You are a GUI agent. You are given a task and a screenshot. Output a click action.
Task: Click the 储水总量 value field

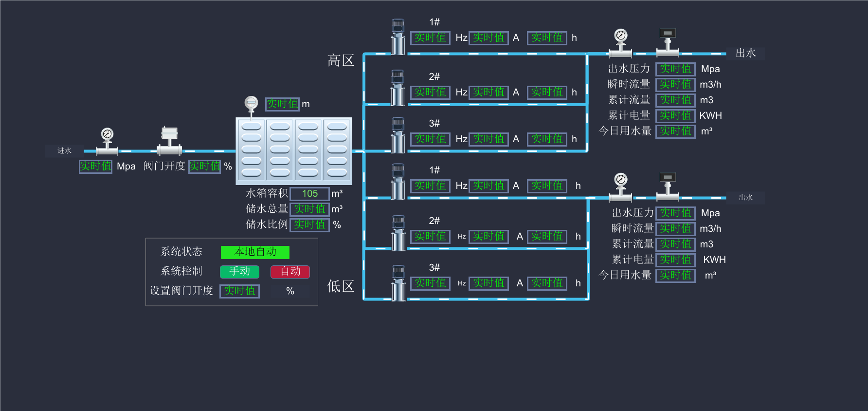(x=309, y=209)
